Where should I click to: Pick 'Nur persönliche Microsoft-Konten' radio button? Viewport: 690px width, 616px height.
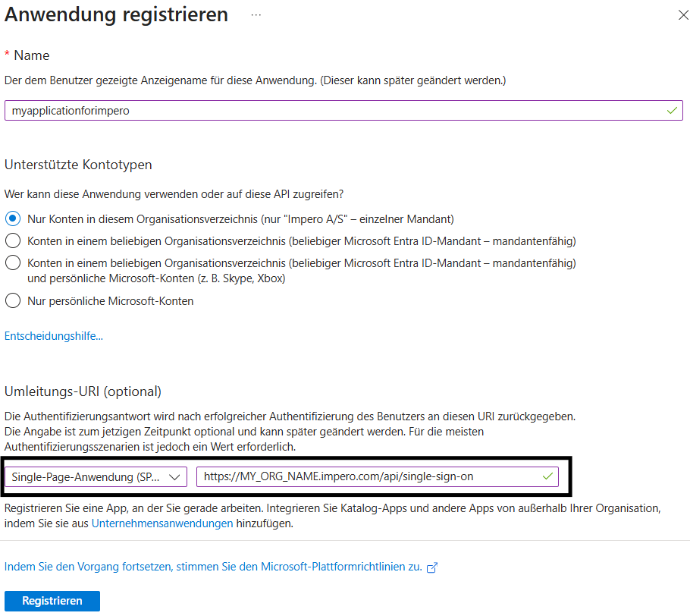13,301
